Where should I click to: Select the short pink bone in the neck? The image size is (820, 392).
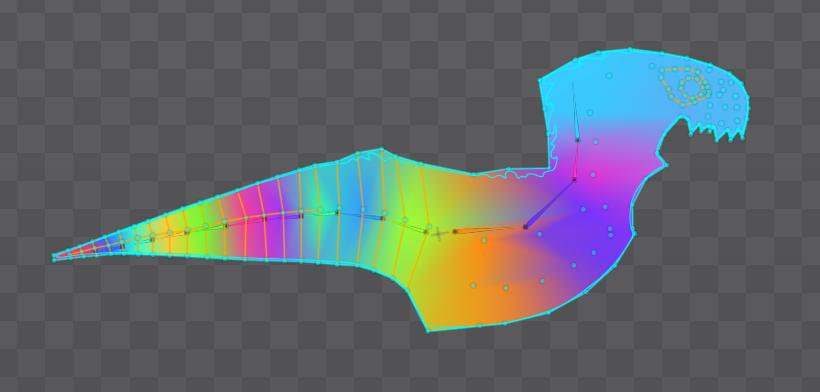[576, 160]
